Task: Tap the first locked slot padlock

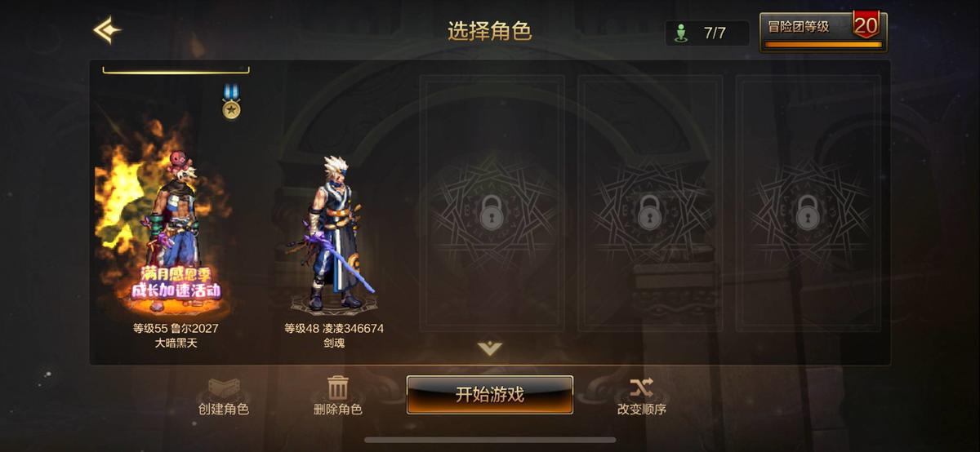Action: (x=491, y=211)
